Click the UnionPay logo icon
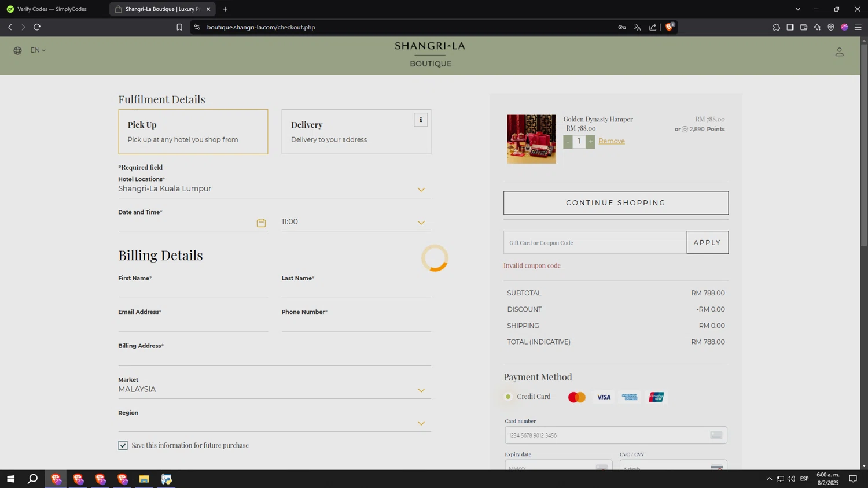 click(x=656, y=397)
